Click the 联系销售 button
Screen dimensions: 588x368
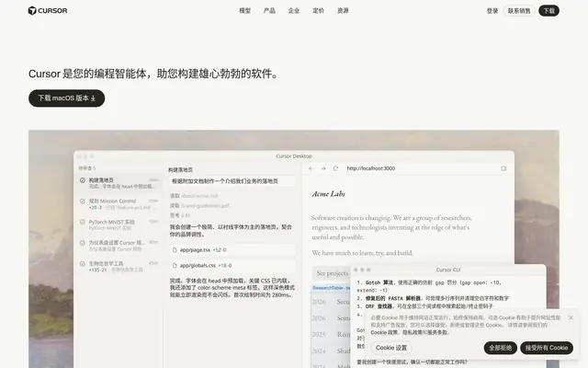point(519,11)
